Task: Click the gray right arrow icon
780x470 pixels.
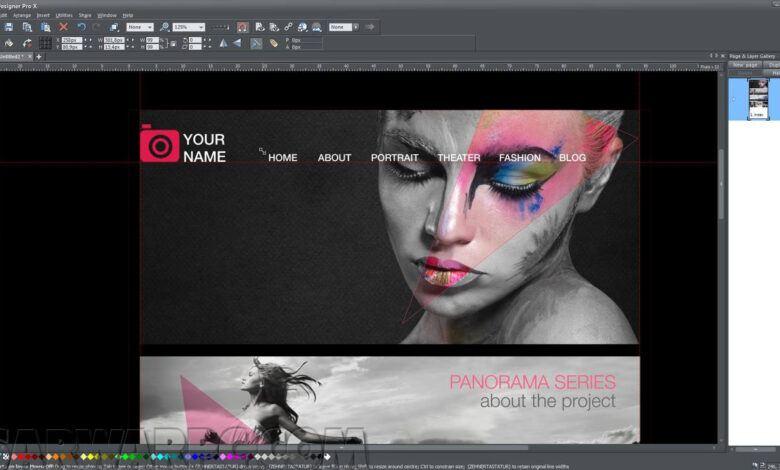Action: tap(369, 27)
